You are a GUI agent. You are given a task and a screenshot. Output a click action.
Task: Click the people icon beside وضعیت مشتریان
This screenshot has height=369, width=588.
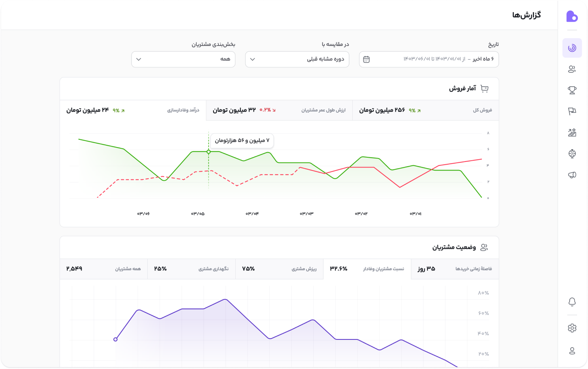[484, 248]
